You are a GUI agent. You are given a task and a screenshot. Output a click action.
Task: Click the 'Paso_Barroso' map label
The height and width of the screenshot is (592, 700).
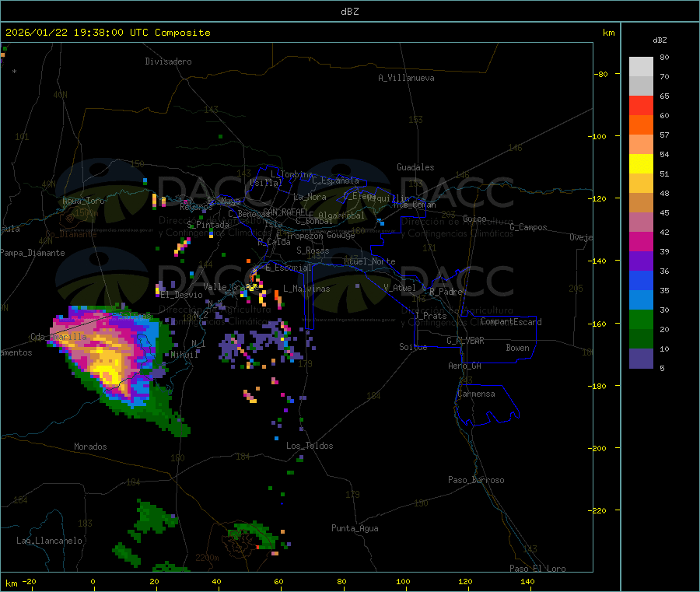click(x=476, y=480)
